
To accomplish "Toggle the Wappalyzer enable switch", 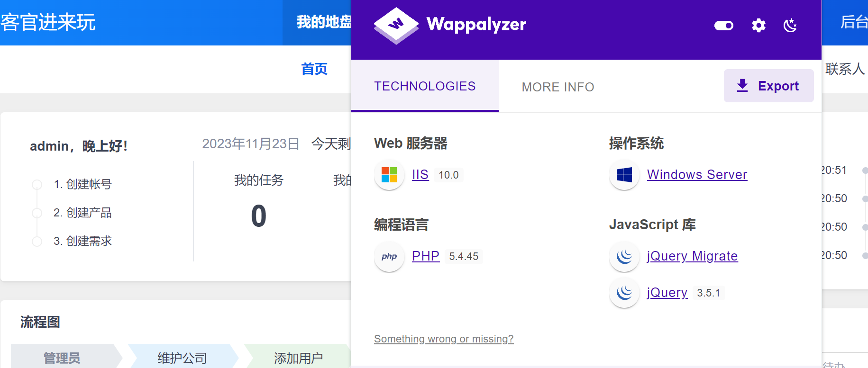I will [723, 26].
